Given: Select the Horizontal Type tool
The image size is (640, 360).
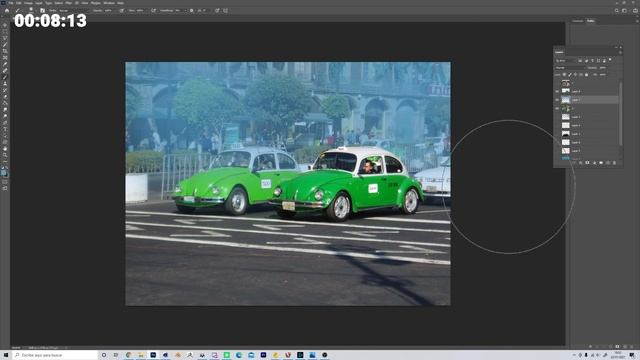Looking at the screenshot, I should coord(5,129).
